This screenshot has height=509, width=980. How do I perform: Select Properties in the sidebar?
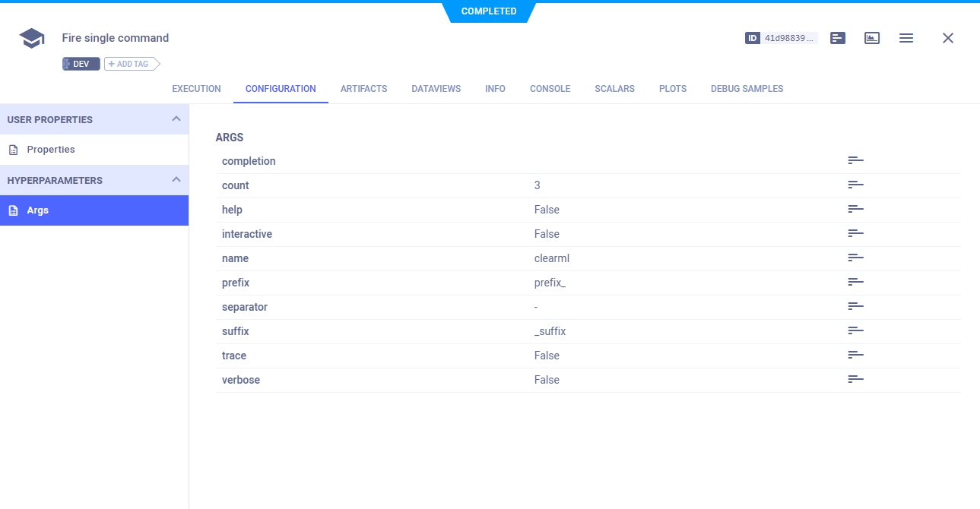click(x=50, y=150)
